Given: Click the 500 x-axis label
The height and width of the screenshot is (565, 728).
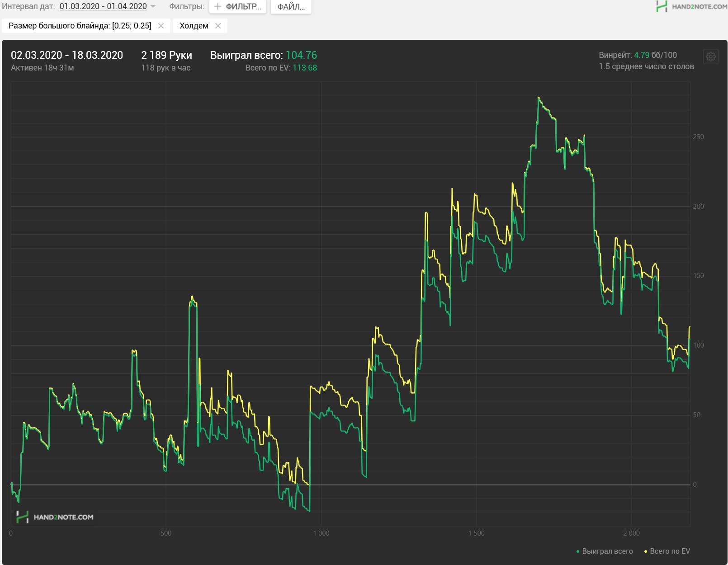Looking at the screenshot, I should coord(166,533).
